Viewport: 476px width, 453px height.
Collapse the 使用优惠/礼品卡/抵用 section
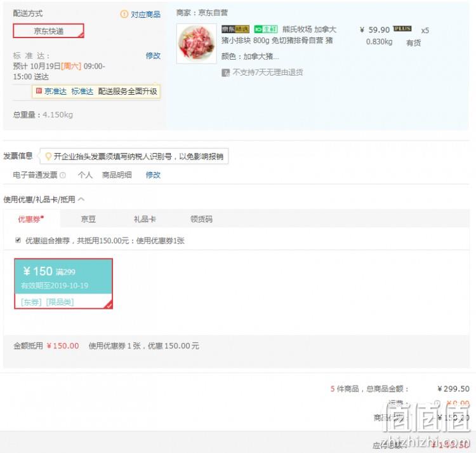click(81, 199)
